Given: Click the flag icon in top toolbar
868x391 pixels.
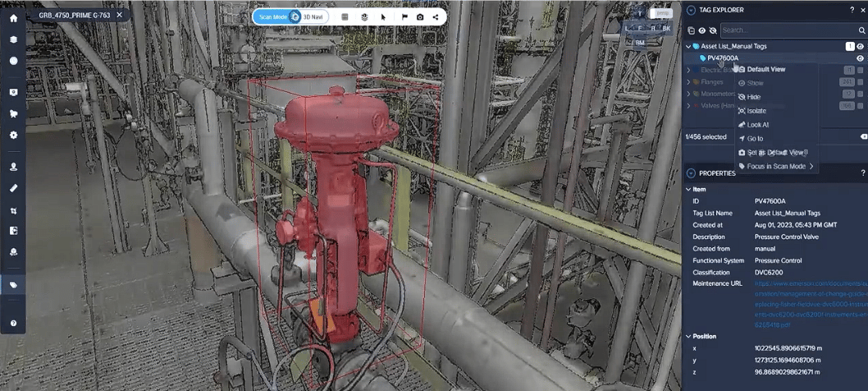Looking at the screenshot, I should [x=404, y=16].
